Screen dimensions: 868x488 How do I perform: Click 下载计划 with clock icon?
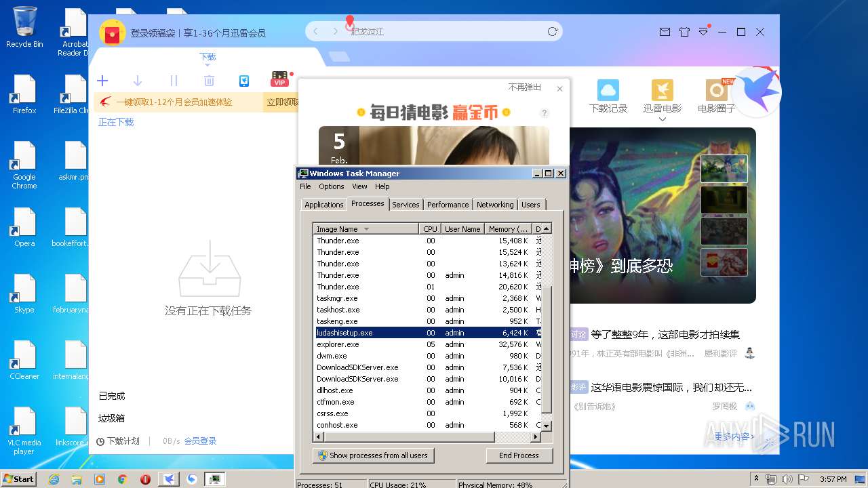click(x=118, y=441)
